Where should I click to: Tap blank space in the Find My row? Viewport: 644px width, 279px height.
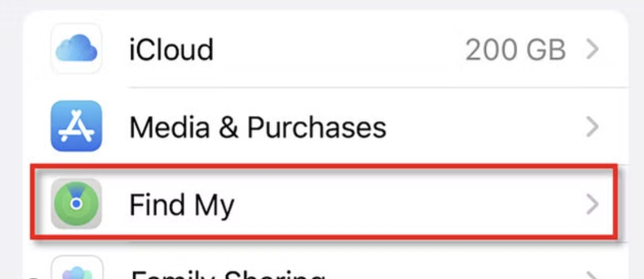tap(404, 203)
